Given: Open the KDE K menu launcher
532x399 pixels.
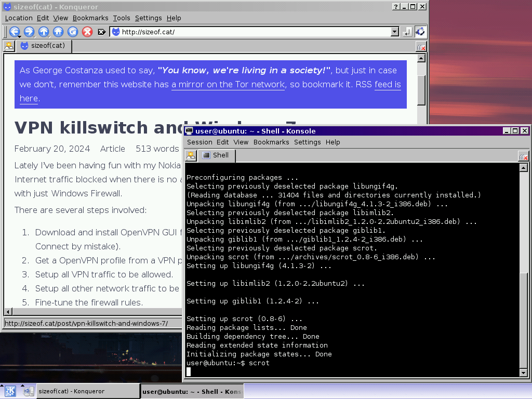Looking at the screenshot, I should pos(10,391).
